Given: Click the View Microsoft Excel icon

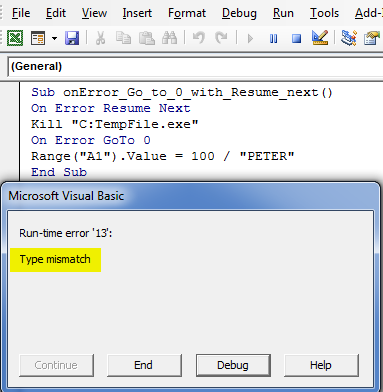Looking at the screenshot, I should 15,38.
